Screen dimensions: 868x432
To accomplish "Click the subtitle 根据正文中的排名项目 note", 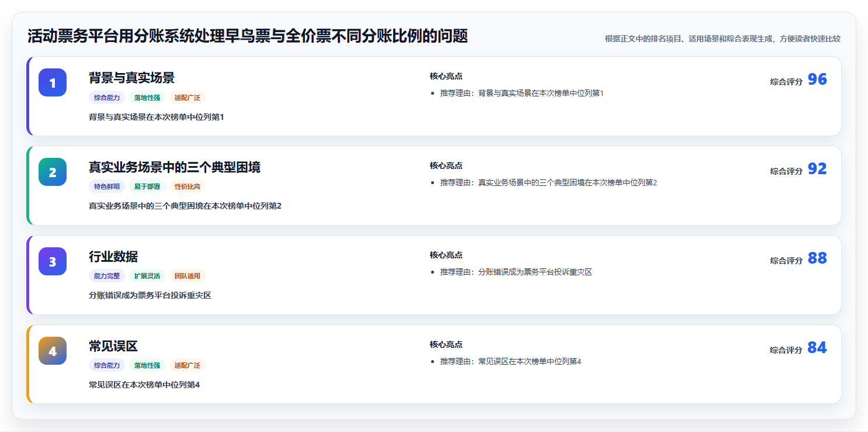I will (x=723, y=39).
